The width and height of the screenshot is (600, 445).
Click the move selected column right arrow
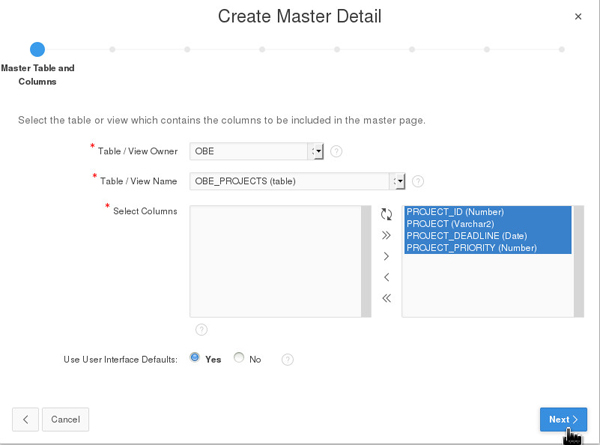pyautogui.click(x=386, y=257)
